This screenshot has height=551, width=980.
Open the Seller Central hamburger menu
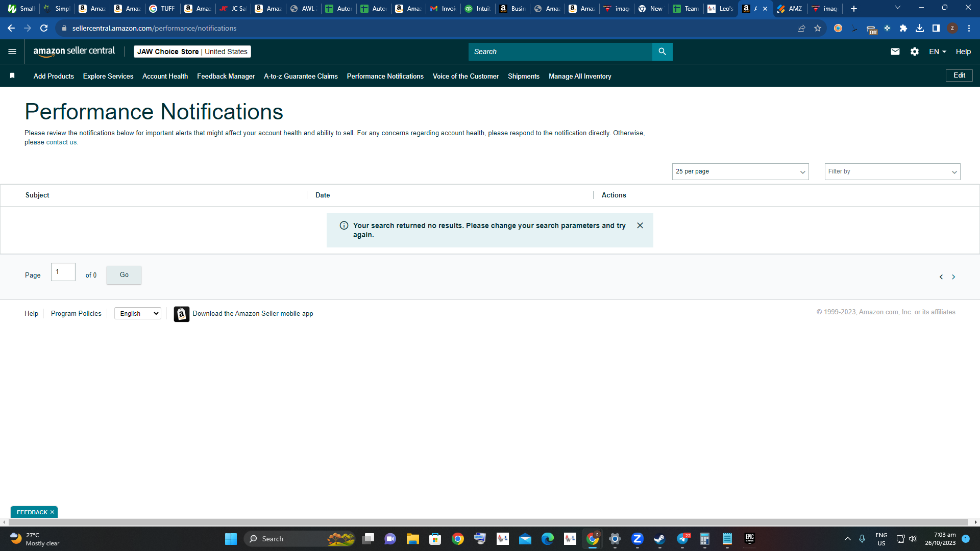click(12, 52)
